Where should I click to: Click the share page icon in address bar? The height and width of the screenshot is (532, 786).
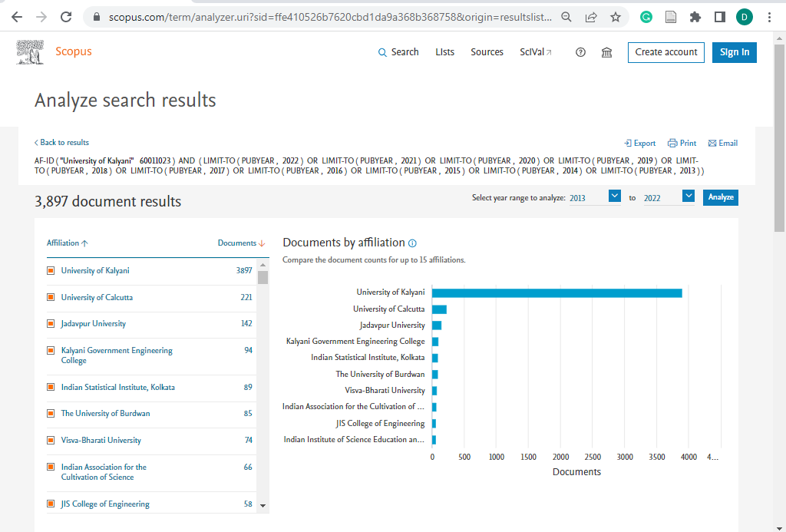tap(591, 17)
